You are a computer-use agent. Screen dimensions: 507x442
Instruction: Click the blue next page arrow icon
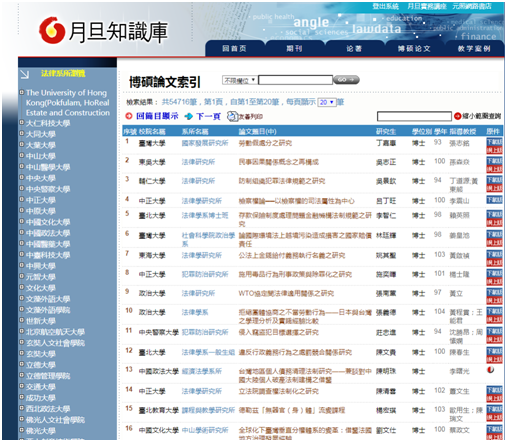pos(189,116)
